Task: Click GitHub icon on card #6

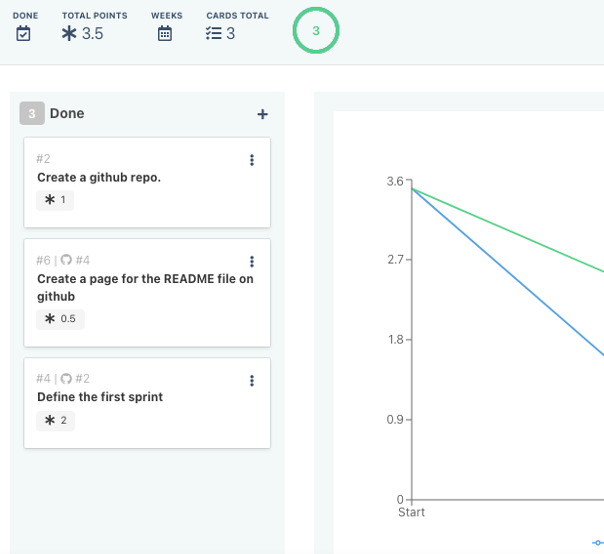Action: 66,260
